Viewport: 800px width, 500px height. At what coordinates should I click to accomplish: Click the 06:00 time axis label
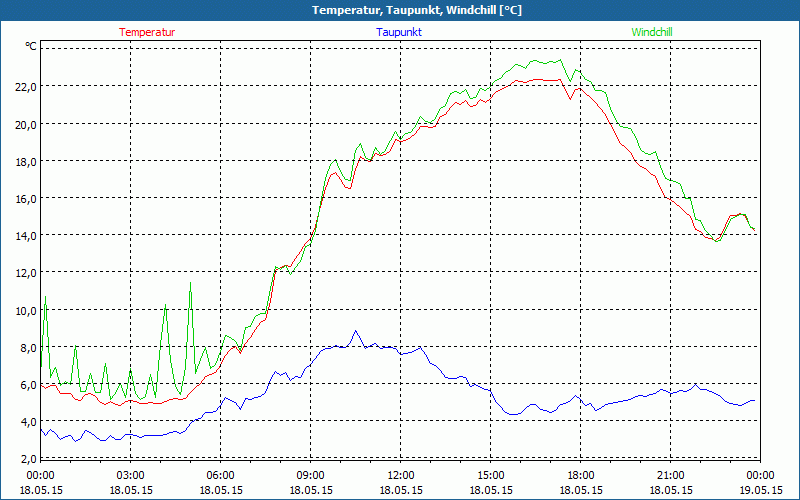(221, 476)
